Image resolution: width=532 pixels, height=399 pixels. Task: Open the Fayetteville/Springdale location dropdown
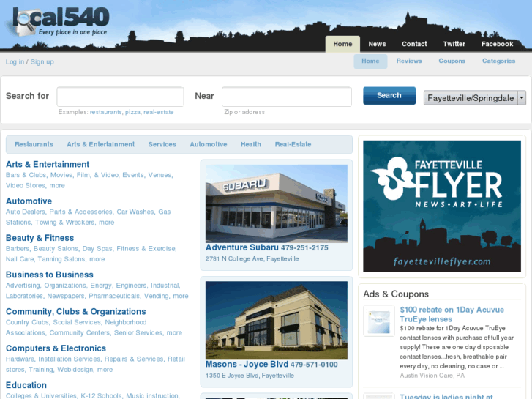point(475,98)
